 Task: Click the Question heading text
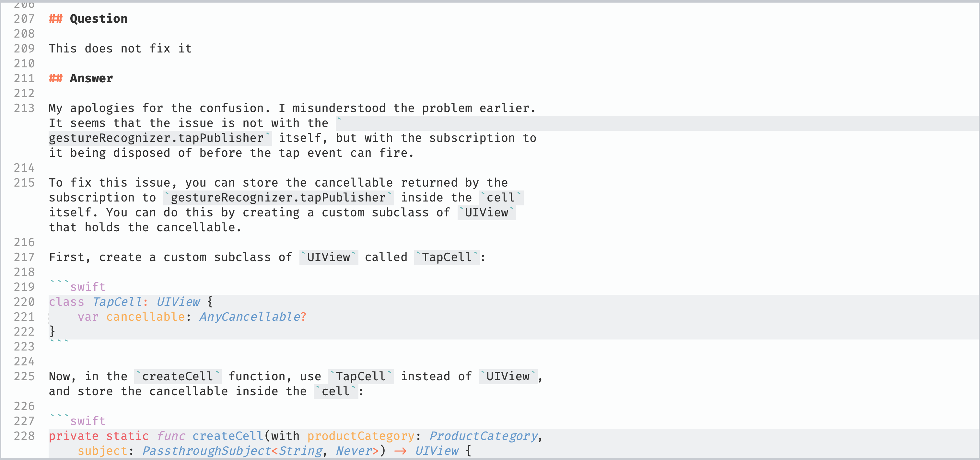(99, 19)
